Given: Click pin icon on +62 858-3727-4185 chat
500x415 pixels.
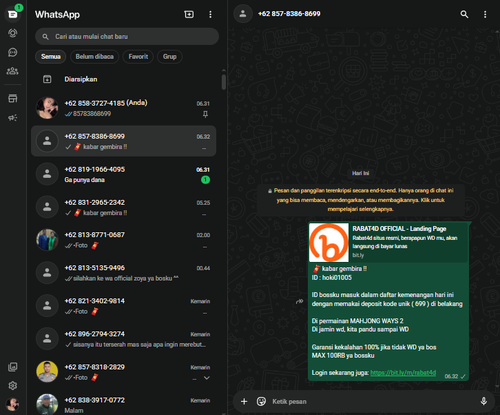Looking at the screenshot, I should point(205,114).
